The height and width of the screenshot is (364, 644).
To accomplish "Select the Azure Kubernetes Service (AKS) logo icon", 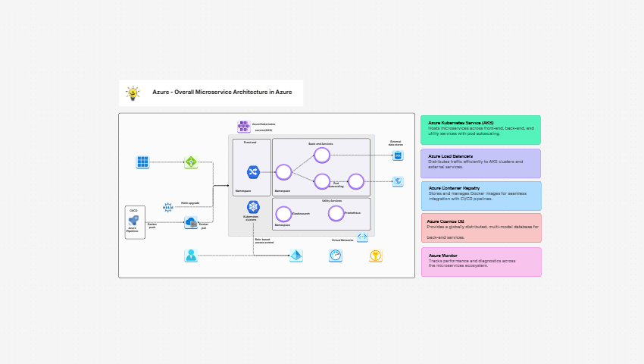I will click(x=243, y=127).
